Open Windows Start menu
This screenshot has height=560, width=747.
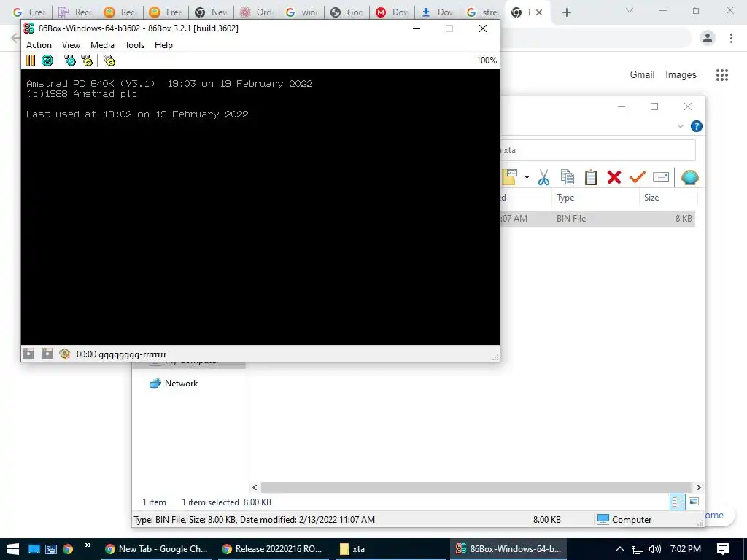pos(13,548)
